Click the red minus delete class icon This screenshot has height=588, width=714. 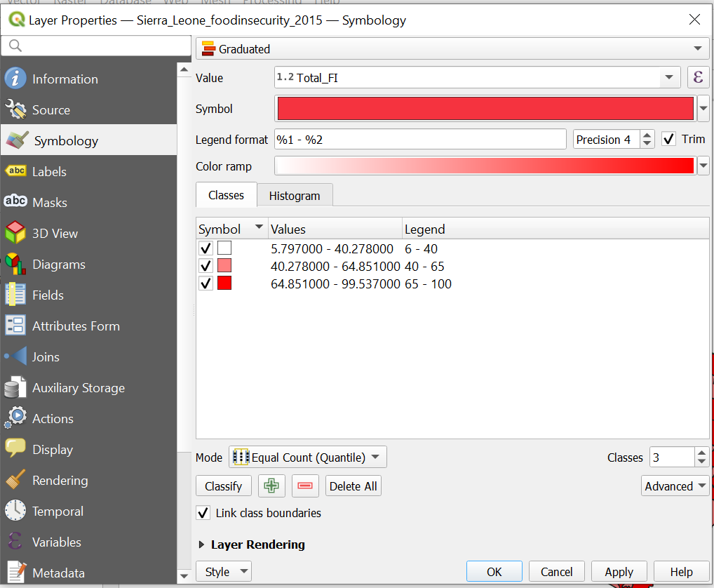click(305, 486)
